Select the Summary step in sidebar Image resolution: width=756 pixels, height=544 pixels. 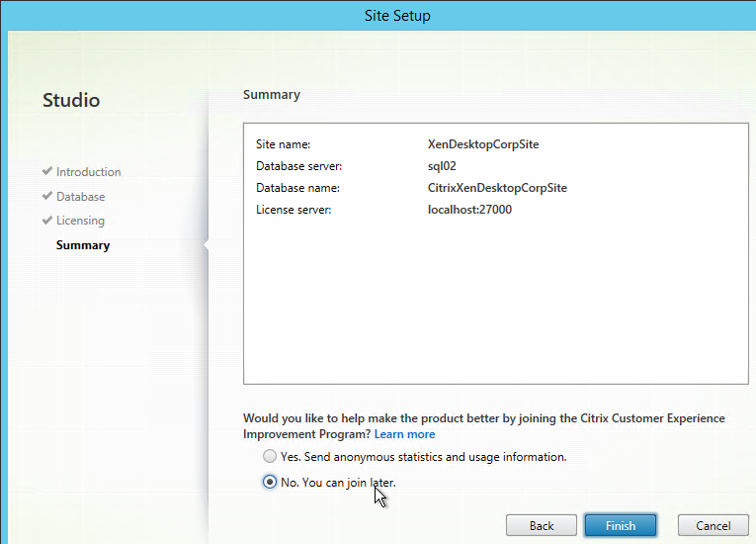point(83,245)
